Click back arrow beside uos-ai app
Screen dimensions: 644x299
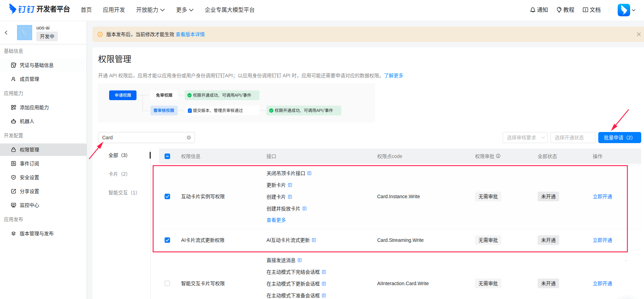pos(6,33)
